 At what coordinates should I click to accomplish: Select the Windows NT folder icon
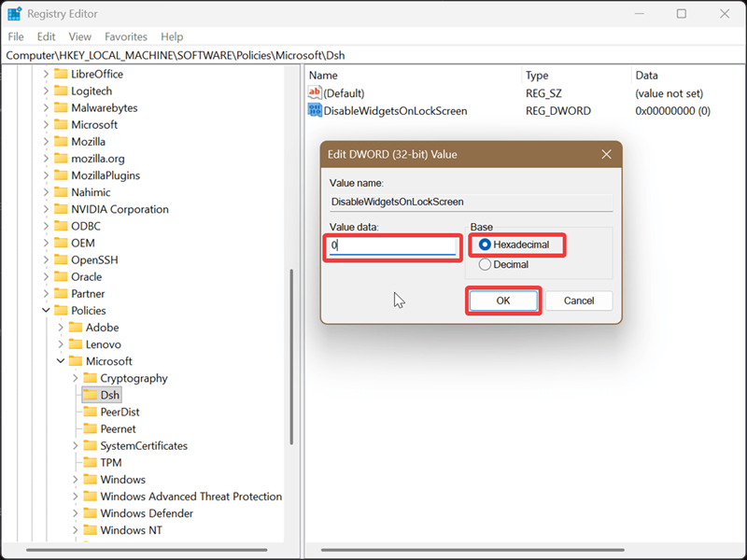(x=90, y=530)
